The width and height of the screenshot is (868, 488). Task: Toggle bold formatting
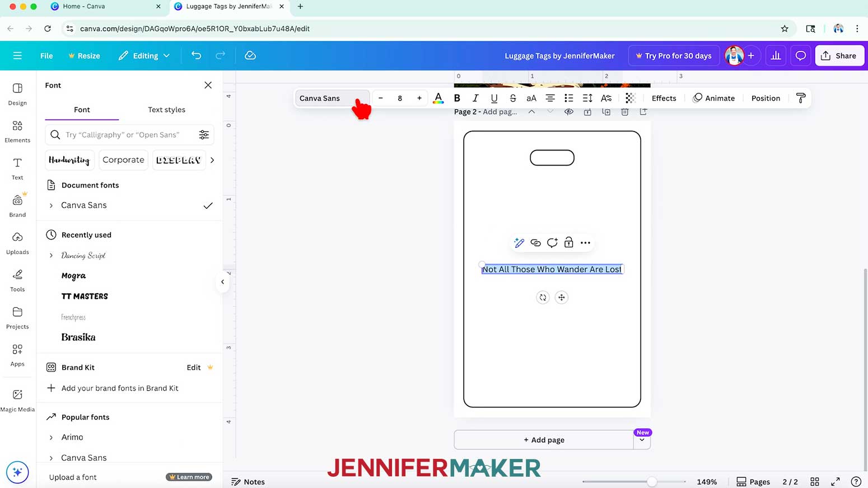[457, 98]
